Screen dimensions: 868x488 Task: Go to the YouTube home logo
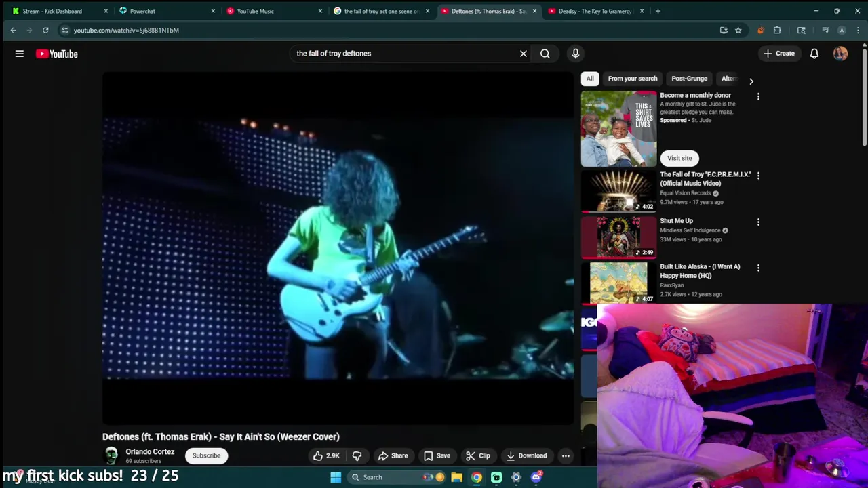click(x=57, y=54)
